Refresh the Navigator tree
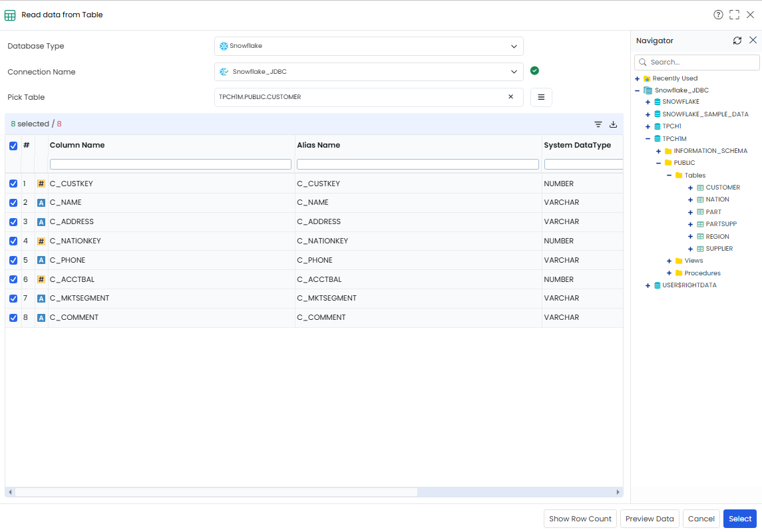 737,41
